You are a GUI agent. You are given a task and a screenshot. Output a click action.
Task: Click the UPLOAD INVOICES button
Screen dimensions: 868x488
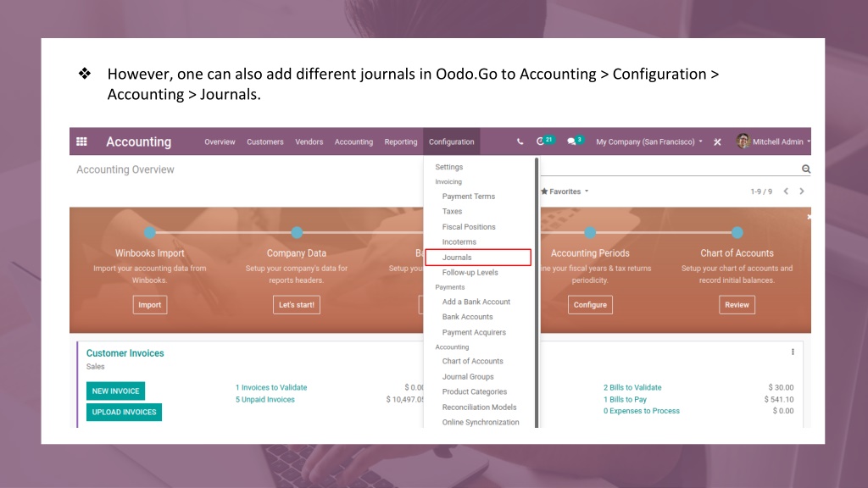point(124,412)
